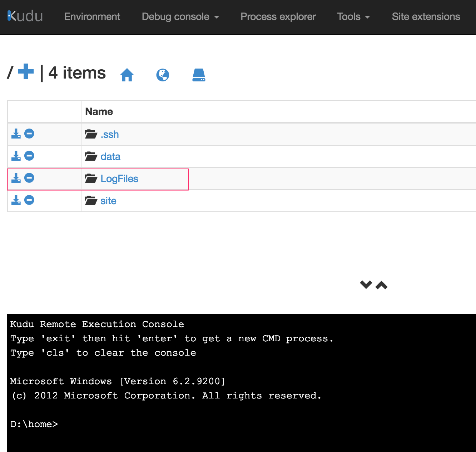
Task: Delete the LogFiles folder
Action: (x=29, y=178)
